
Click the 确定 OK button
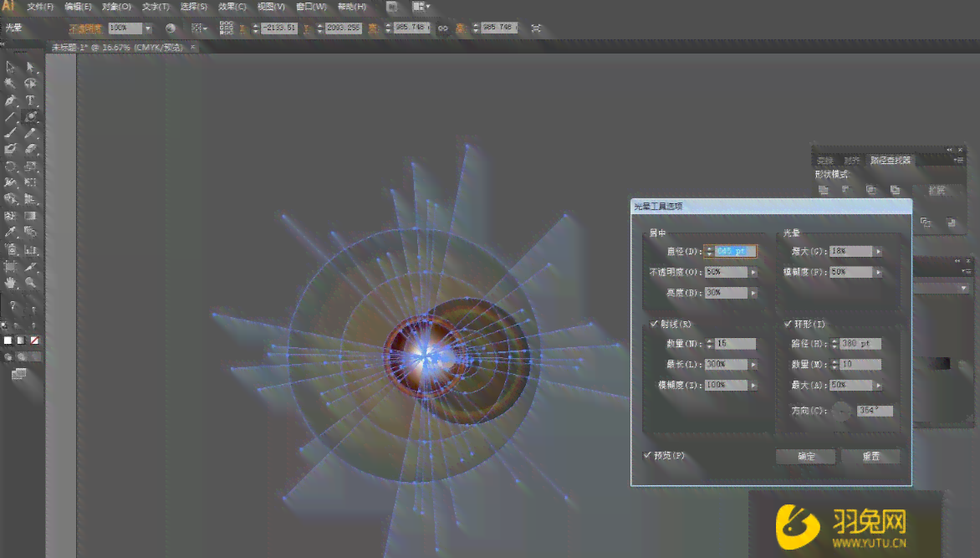tap(805, 456)
